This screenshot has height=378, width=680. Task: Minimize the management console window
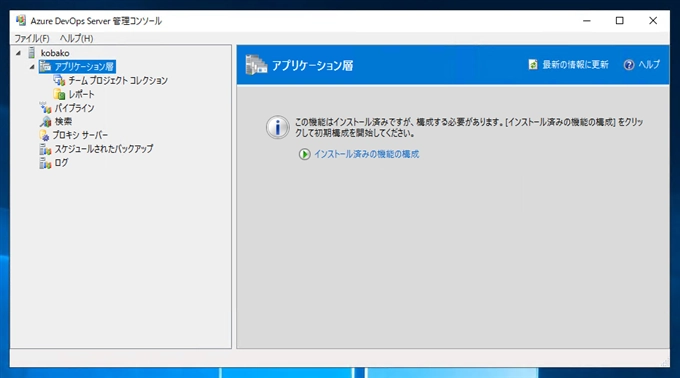point(587,21)
